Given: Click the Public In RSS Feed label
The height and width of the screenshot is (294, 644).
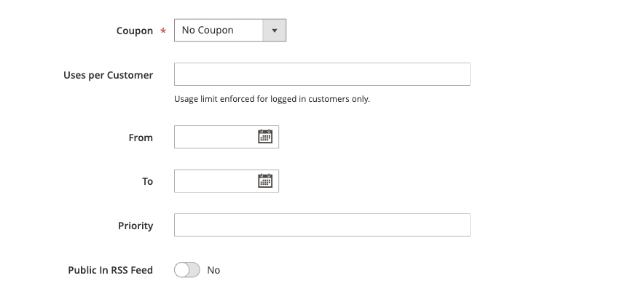Looking at the screenshot, I should [x=110, y=270].
